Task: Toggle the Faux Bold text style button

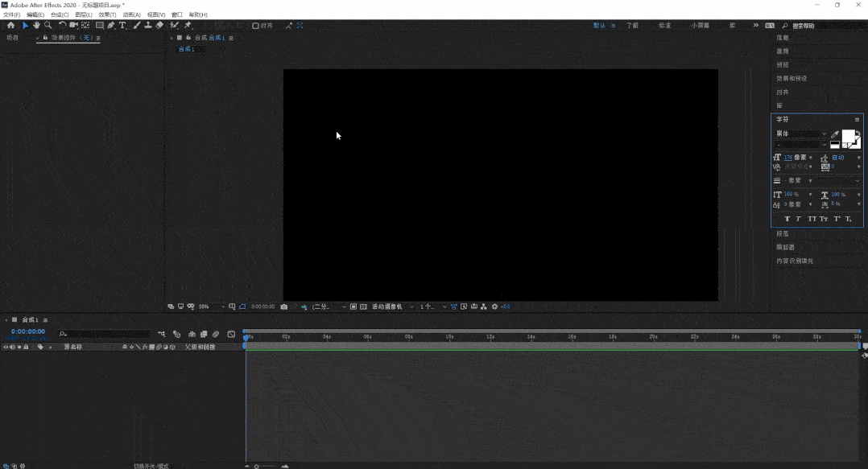Action: pyautogui.click(x=787, y=219)
